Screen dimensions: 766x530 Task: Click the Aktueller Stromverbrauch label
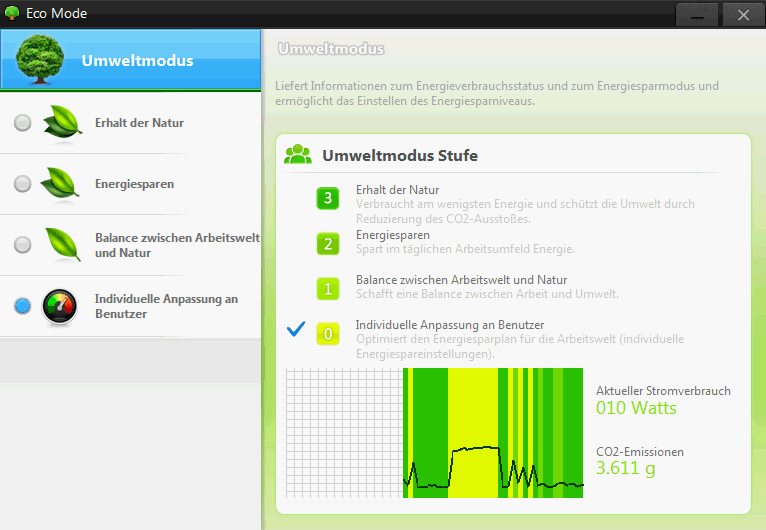(663, 391)
